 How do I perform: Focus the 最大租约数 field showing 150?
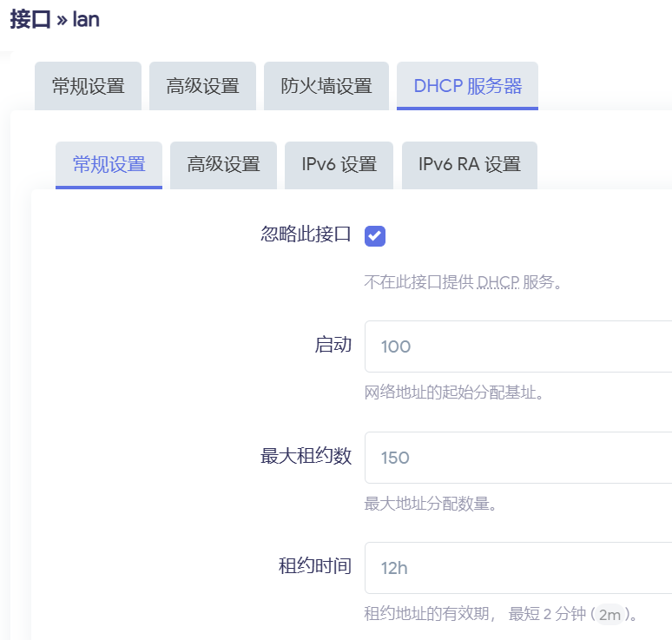(517, 458)
